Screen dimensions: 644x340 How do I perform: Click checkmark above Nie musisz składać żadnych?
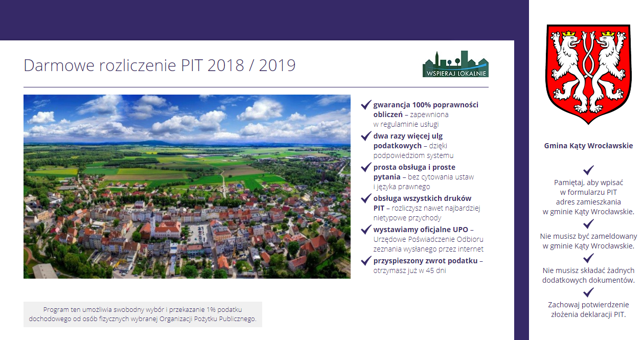[x=589, y=258]
